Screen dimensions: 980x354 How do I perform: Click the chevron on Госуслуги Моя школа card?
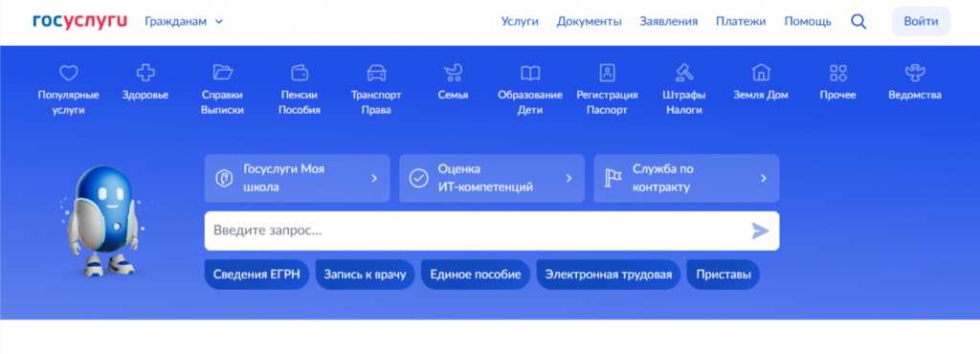coord(374,178)
